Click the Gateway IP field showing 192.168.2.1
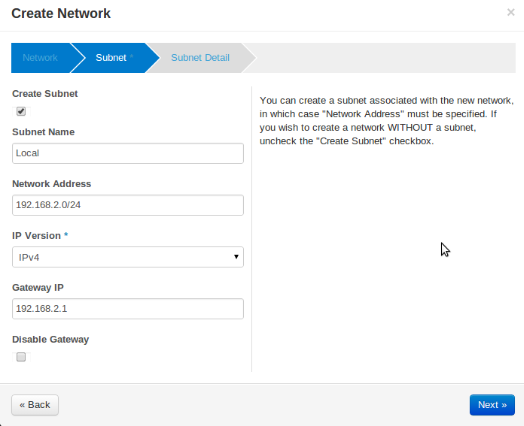Viewport: 524px width, 426px height. coord(128,309)
